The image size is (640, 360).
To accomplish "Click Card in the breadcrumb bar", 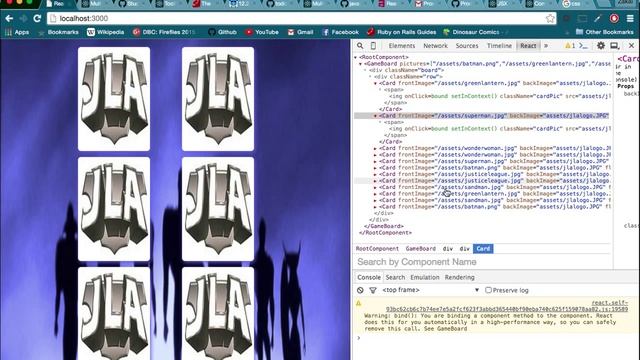I will [x=483, y=249].
